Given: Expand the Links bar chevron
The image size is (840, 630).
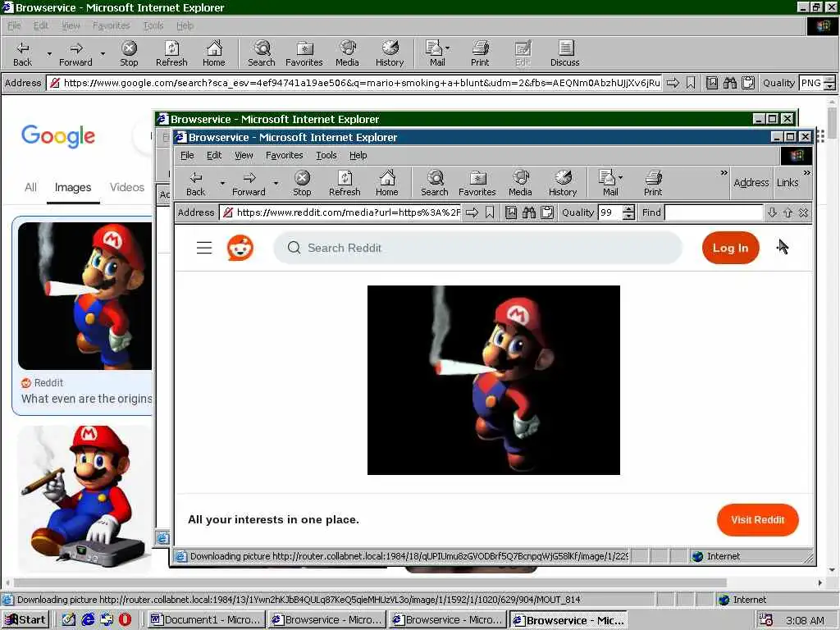Looking at the screenshot, I should tap(807, 173).
